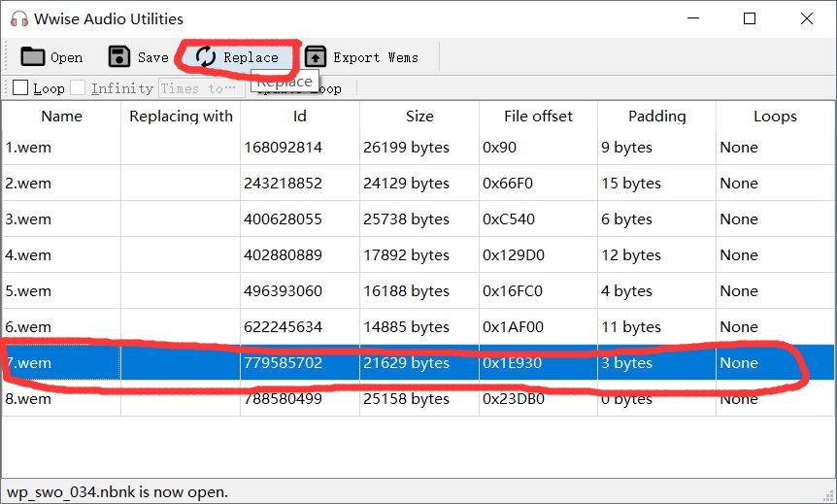
Task: Toggle the Infinity checkbox
Action: point(78,88)
